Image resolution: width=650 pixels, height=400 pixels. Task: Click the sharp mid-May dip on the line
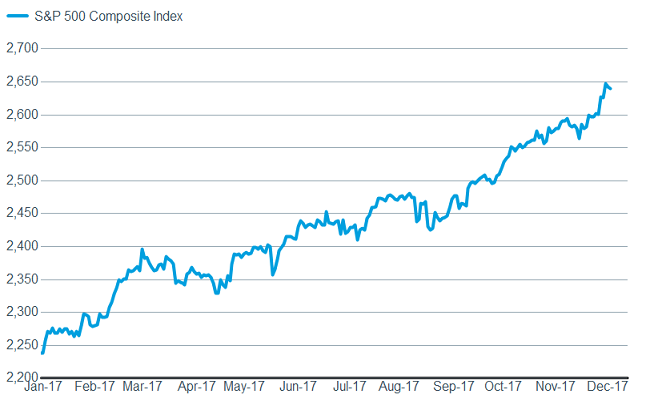coord(273,274)
